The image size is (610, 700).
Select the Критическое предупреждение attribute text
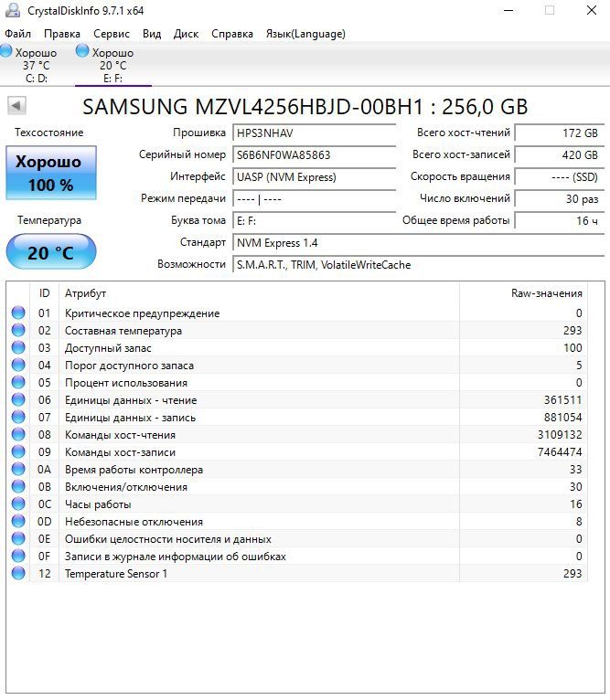tap(142, 313)
